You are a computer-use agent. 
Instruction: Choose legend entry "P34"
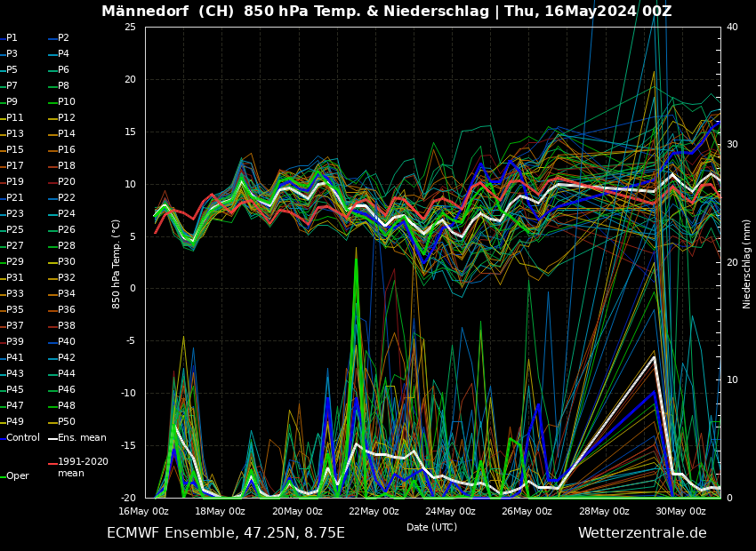67,293
